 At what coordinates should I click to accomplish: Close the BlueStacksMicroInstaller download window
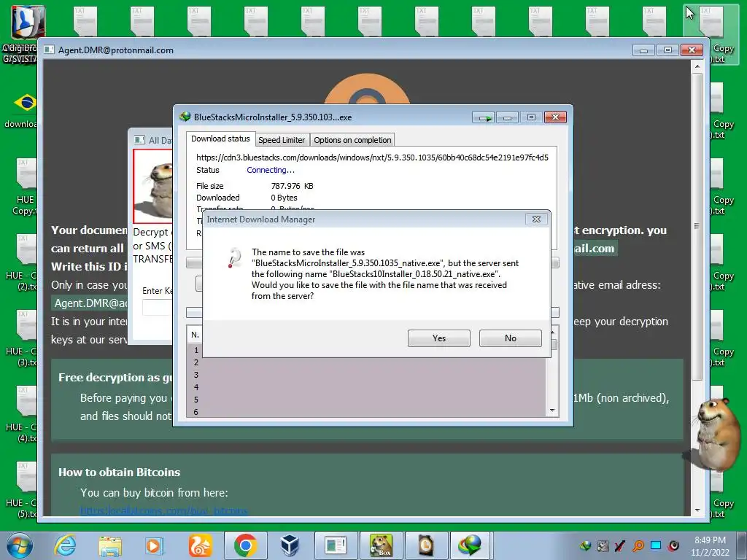[555, 117]
